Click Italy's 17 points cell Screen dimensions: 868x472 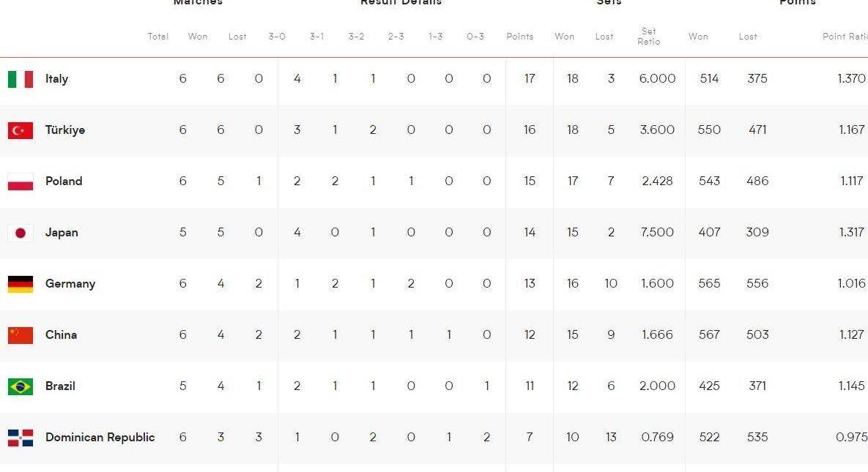point(530,79)
